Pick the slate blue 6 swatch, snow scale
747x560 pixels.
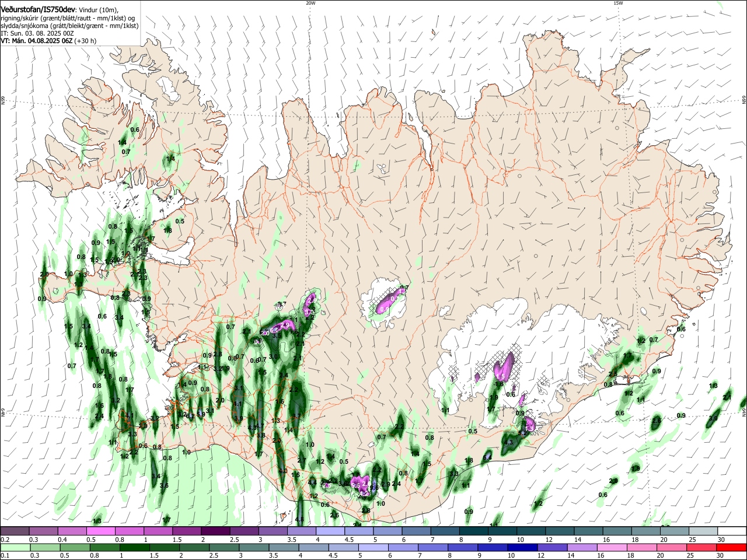(416, 531)
